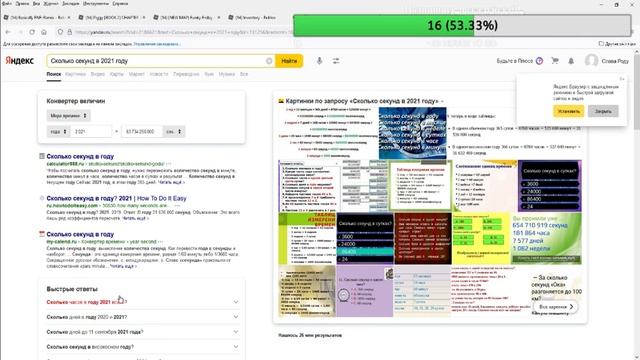Close the NEW MAP browser tab
This screenshot has width=640, height=360.
[219, 18]
